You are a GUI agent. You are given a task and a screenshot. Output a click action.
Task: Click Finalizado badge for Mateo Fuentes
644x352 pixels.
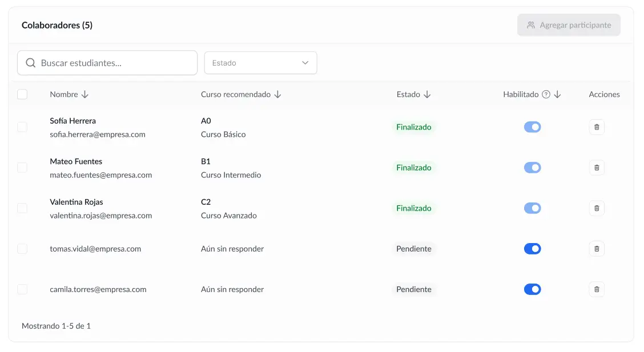pyautogui.click(x=413, y=168)
